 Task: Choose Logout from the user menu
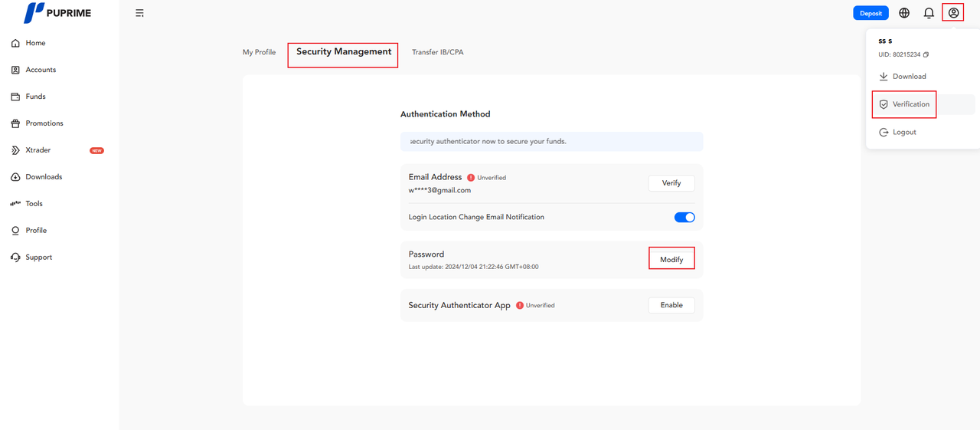[x=903, y=132]
